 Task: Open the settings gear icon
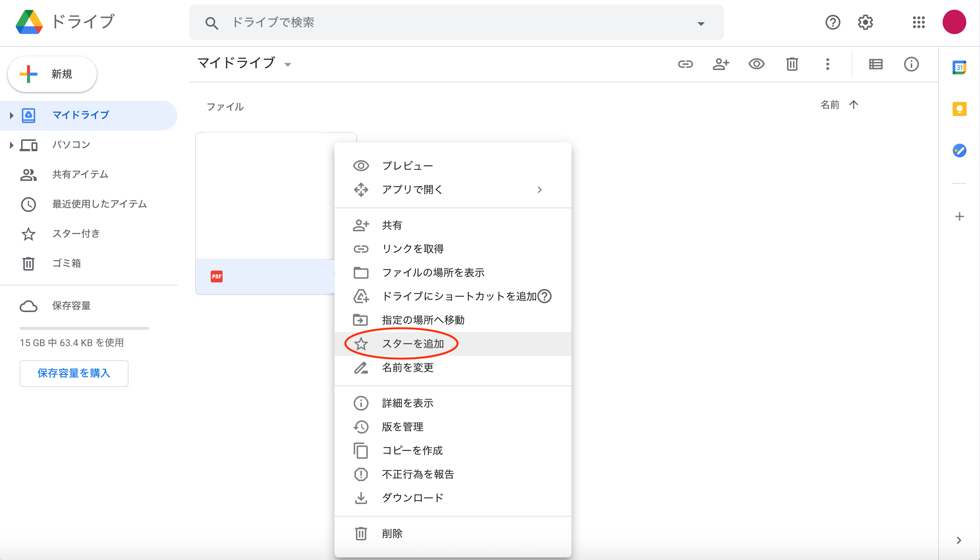865,22
